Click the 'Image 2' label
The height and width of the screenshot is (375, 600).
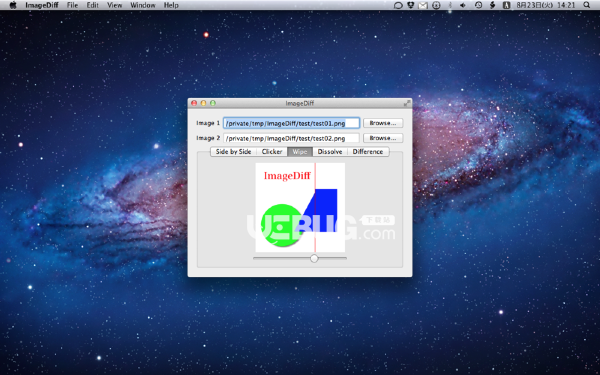(x=208, y=138)
